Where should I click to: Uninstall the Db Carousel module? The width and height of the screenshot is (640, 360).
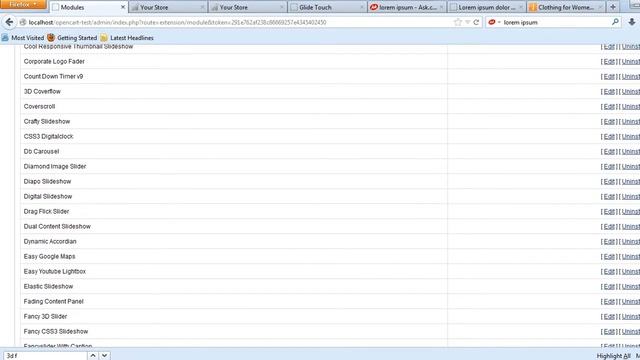[631, 152]
